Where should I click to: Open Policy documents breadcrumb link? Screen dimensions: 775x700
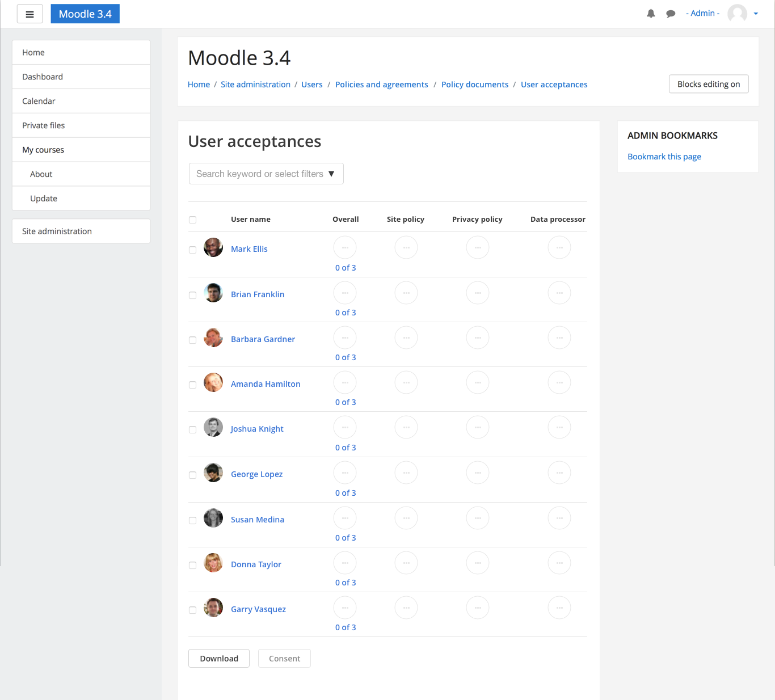475,85
